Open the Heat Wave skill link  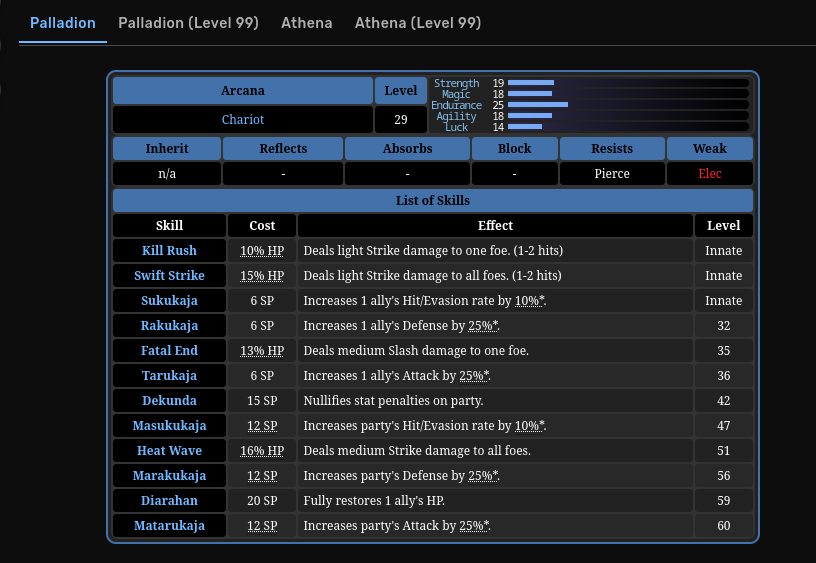coord(169,451)
